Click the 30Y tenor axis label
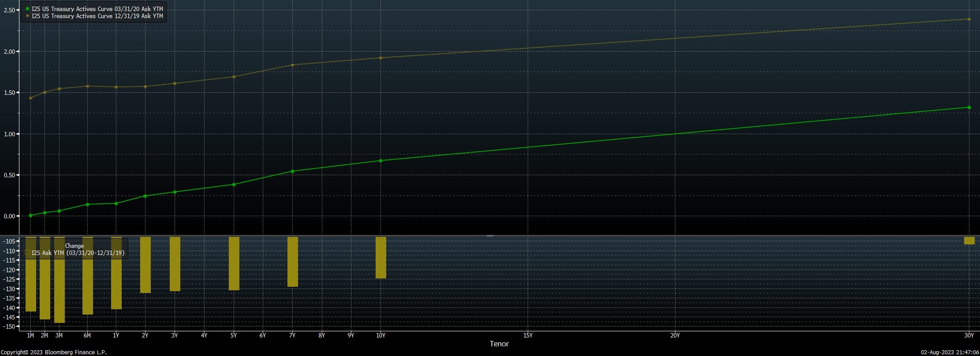Viewport: 980px width, 356px height. pyautogui.click(x=969, y=336)
